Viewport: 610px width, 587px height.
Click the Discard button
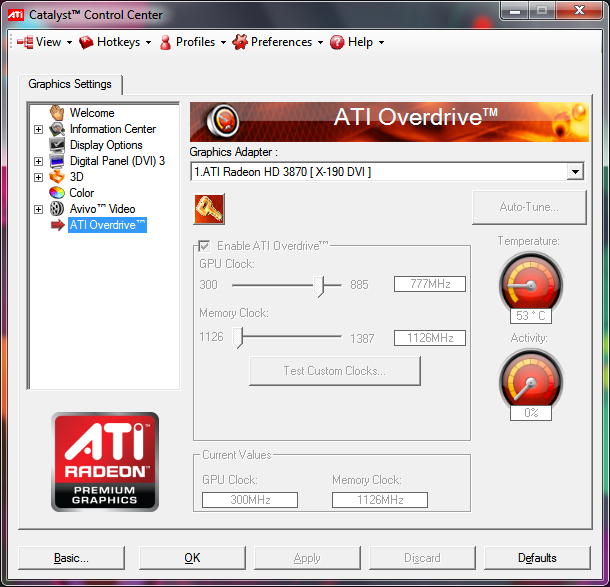[x=422, y=558]
